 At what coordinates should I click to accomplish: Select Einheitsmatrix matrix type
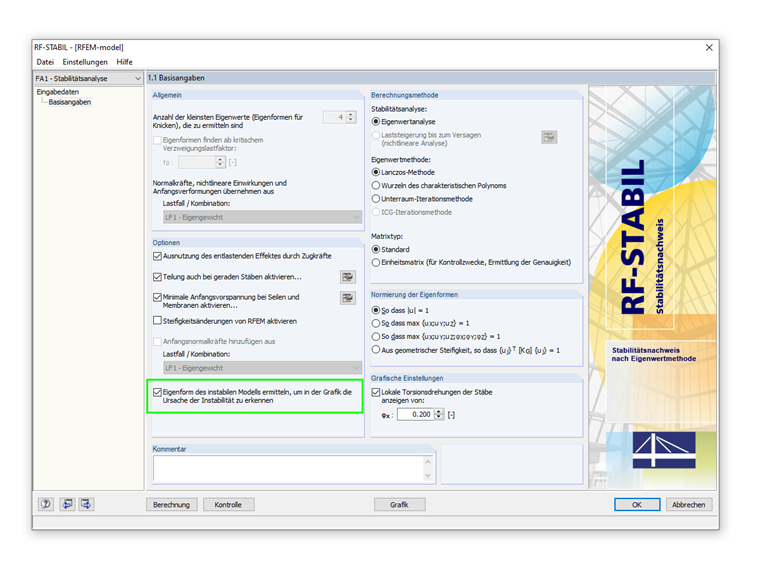376,262
